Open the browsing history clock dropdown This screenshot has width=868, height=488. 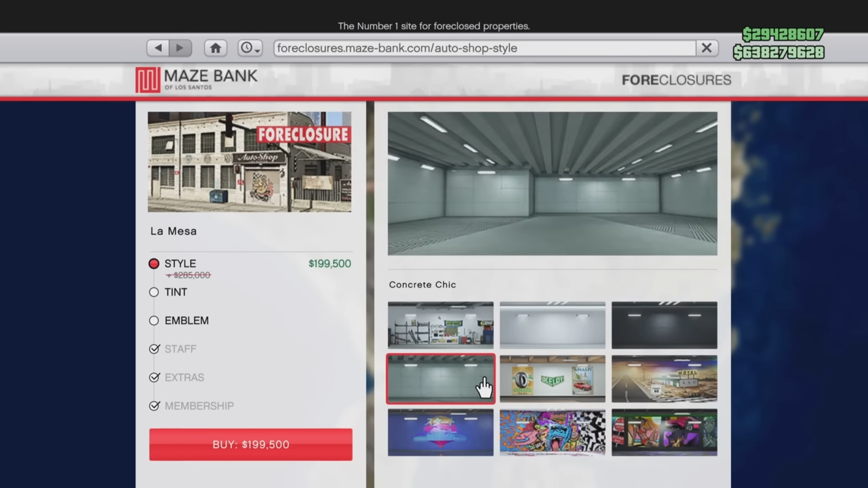click(x=250, y=48)
